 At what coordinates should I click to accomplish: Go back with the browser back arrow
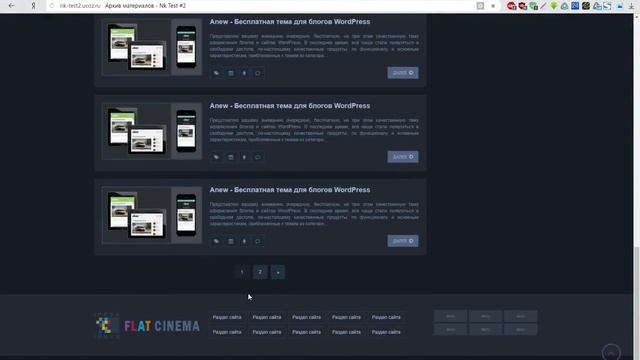[x=11, y=6]
